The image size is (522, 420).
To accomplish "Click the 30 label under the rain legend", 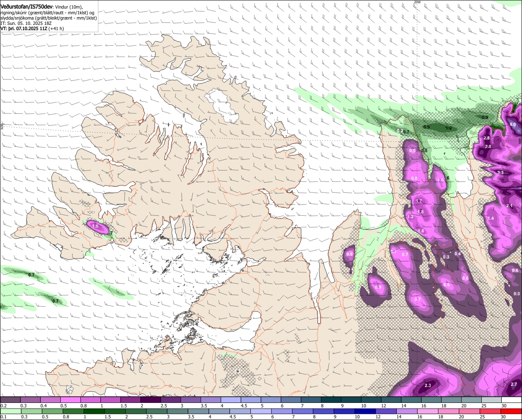I will (x=503, y=417).
